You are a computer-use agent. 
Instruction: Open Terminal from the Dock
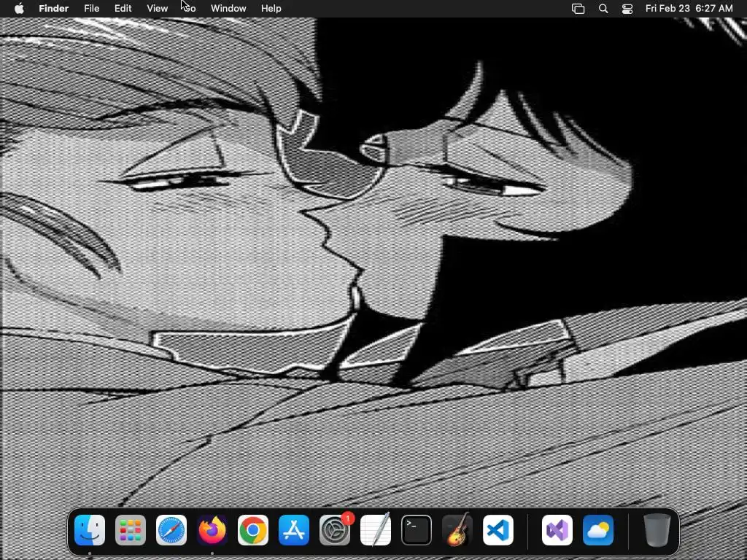pos(417,530)
